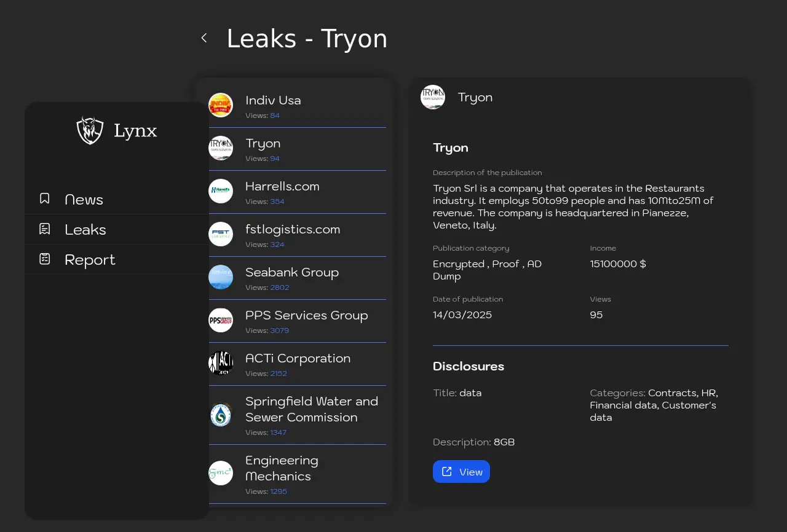Viewport: 787px width, 532px height.
Task: Click the ACTi Corporation logo avatar
Action: click(x=221, y=363)
